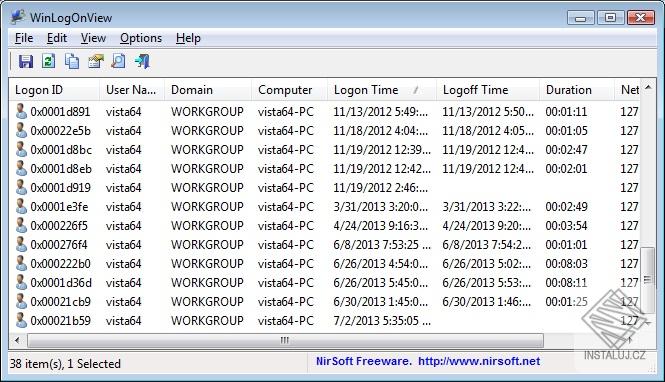Click the Save Selected Items floppy icon

click(26, 61)
